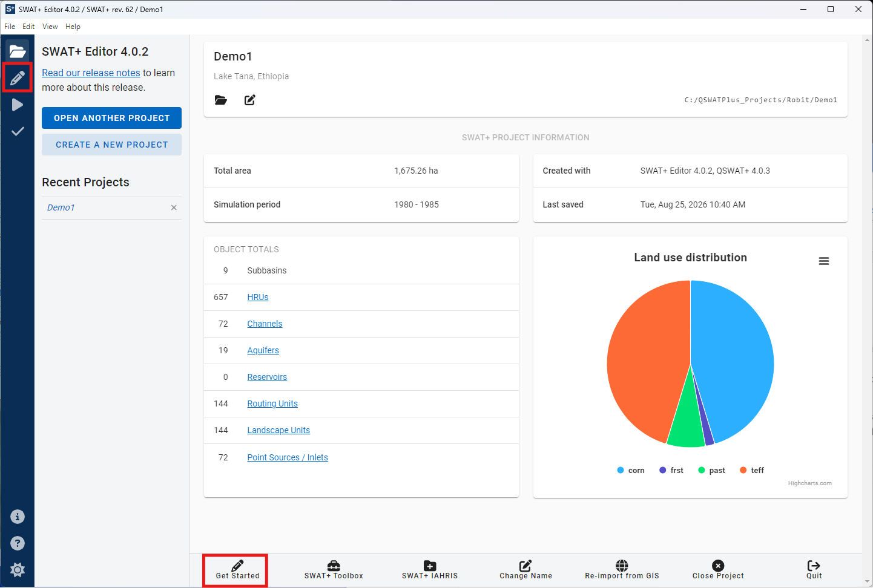
Task: Click Open Another Project button
Action: (111, 118)
